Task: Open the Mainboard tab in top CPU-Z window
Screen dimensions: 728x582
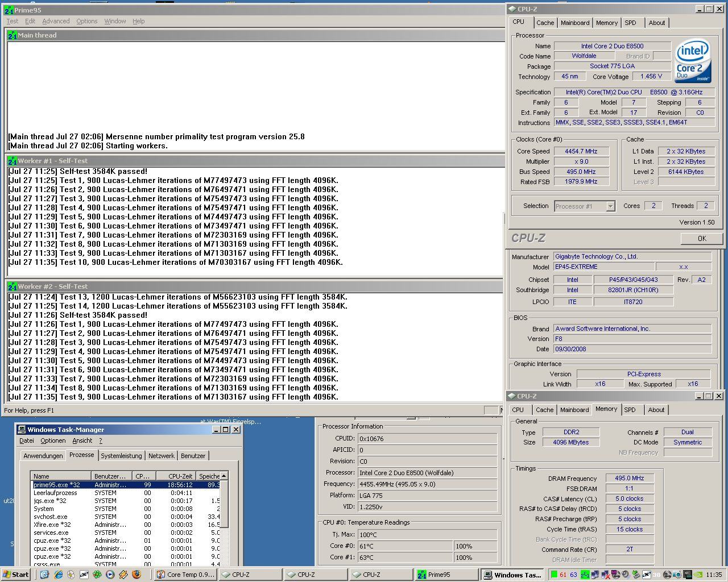Action: (575, 23)
